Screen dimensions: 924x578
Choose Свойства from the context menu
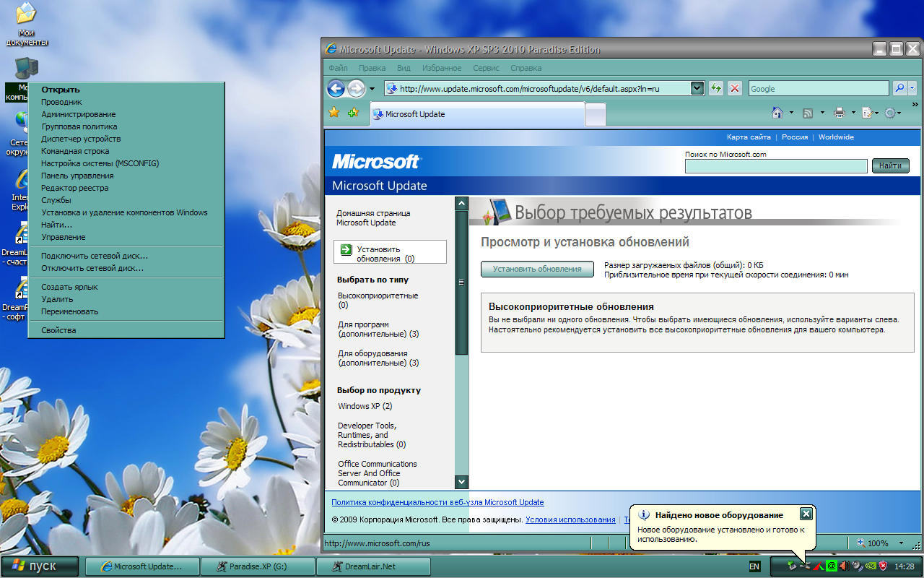58,330
